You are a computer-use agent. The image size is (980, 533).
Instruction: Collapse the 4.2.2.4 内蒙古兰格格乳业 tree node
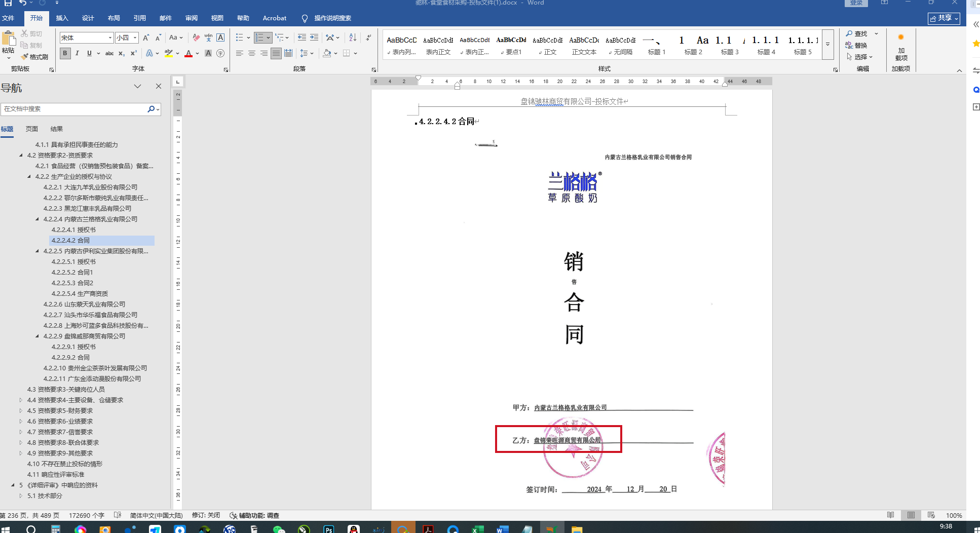click(x=37, y=219)
